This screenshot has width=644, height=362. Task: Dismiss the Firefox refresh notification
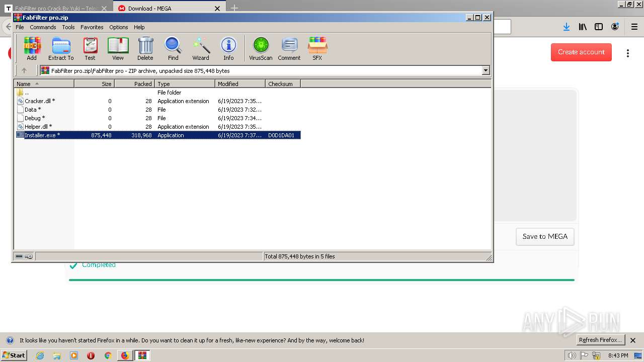pyautogui.click(x=633, y=340)
